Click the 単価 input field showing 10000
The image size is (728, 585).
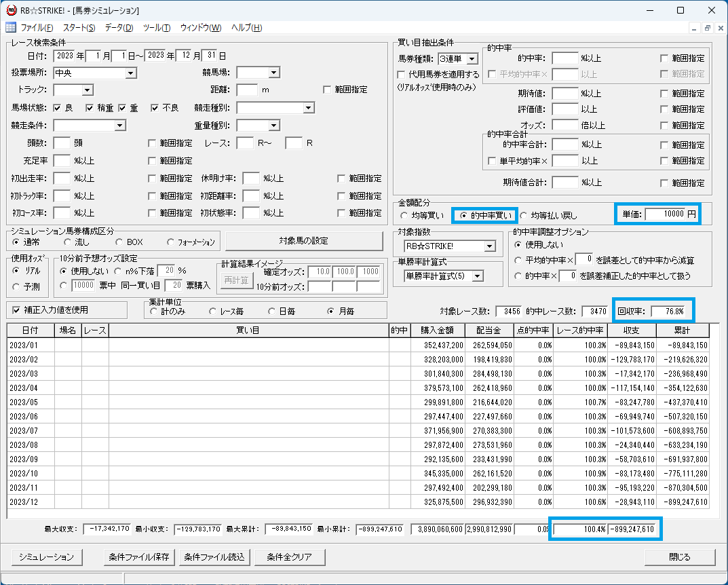(x=665, y=214)
